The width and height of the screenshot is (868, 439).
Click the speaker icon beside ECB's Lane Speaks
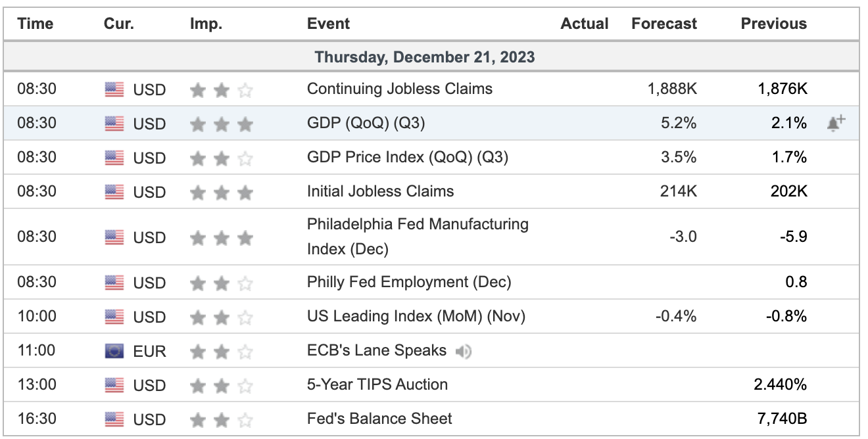[464, 352]
